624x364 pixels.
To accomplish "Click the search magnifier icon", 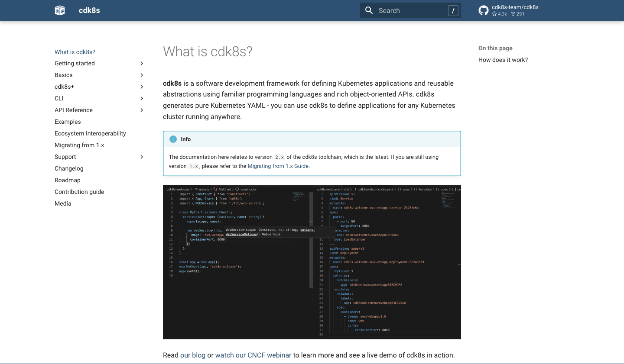I will pos(369,10).
